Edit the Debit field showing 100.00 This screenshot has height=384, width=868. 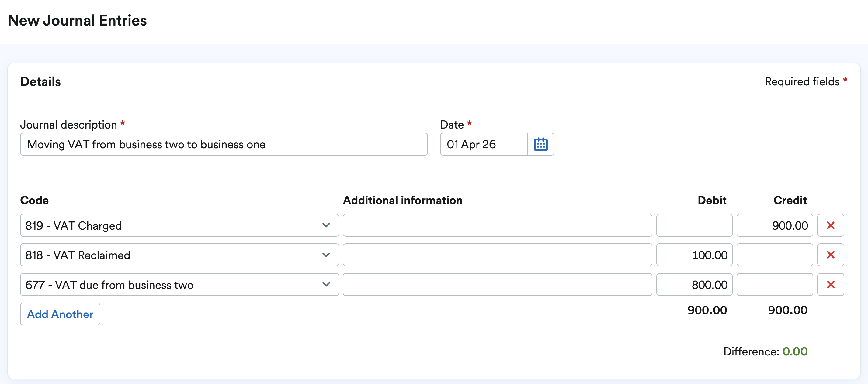tap(694, 255)
